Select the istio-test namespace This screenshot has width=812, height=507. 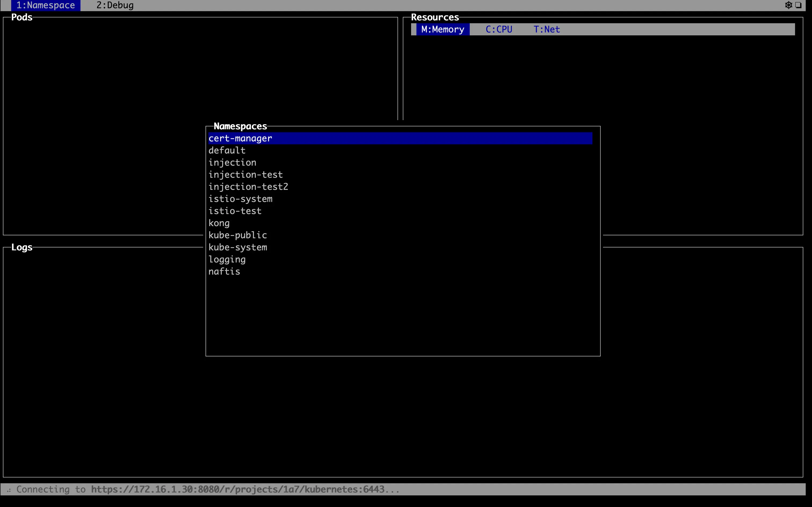(234, 211)
